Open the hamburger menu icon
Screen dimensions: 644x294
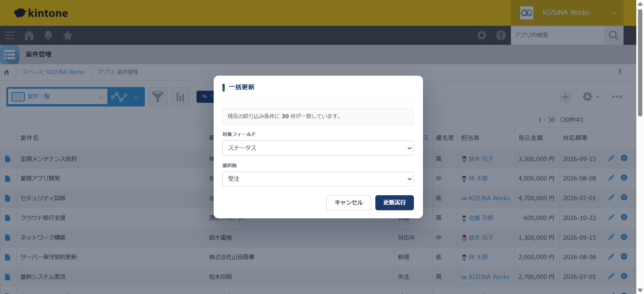(9, 35)
